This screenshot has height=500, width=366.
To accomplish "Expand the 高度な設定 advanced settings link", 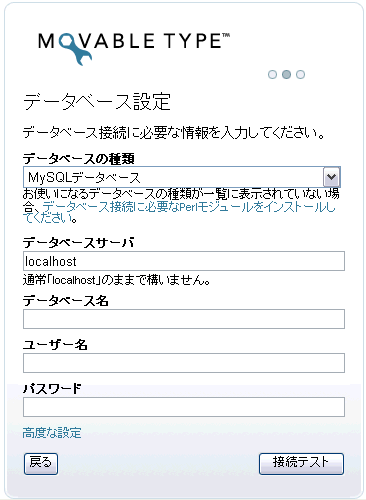I will (x=52, y=433).
